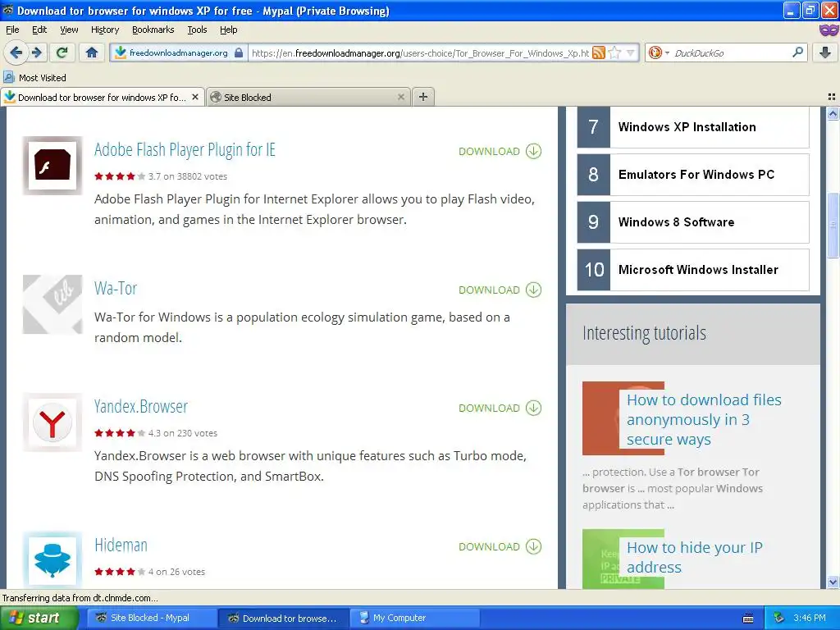Click Hideman 4 on 26 votes rating
The width and height of the screenshot is (840, 630).
click(150, 572)
